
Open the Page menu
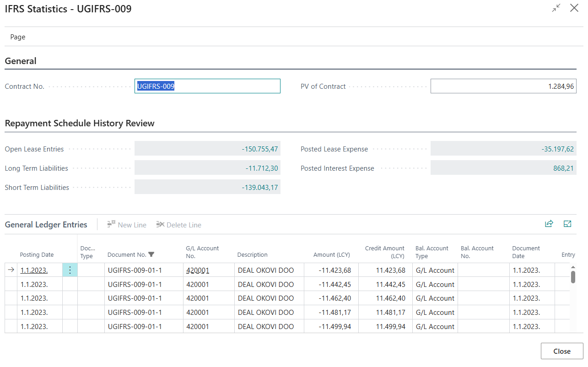point(18,37)
